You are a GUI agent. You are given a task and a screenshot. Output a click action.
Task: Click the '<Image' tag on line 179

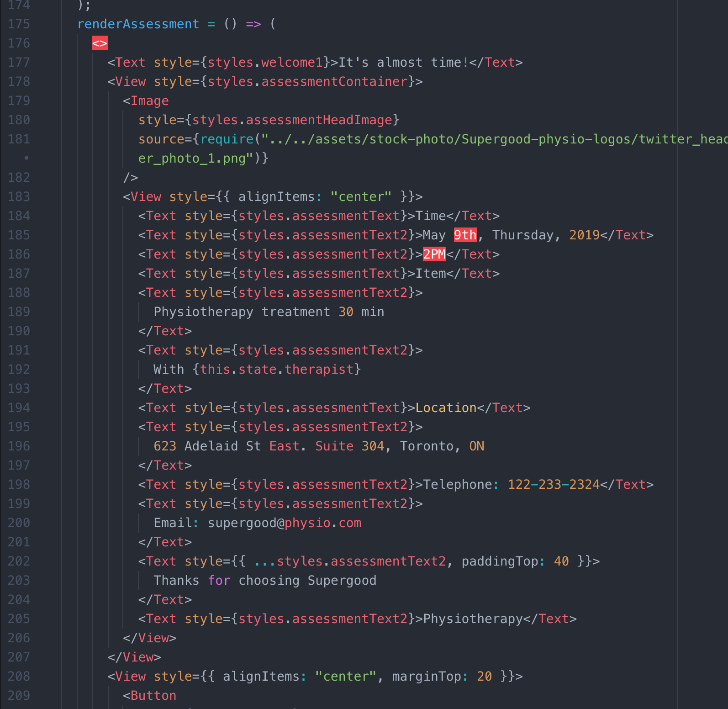(146, 101)
